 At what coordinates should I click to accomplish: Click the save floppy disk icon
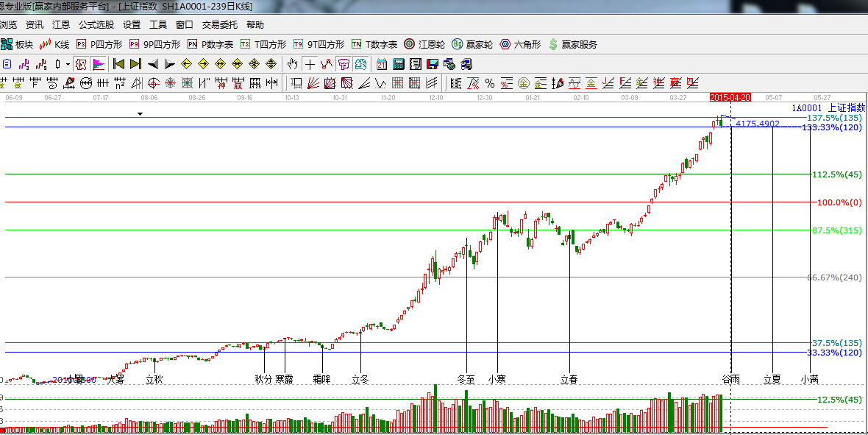click(432, 64)
